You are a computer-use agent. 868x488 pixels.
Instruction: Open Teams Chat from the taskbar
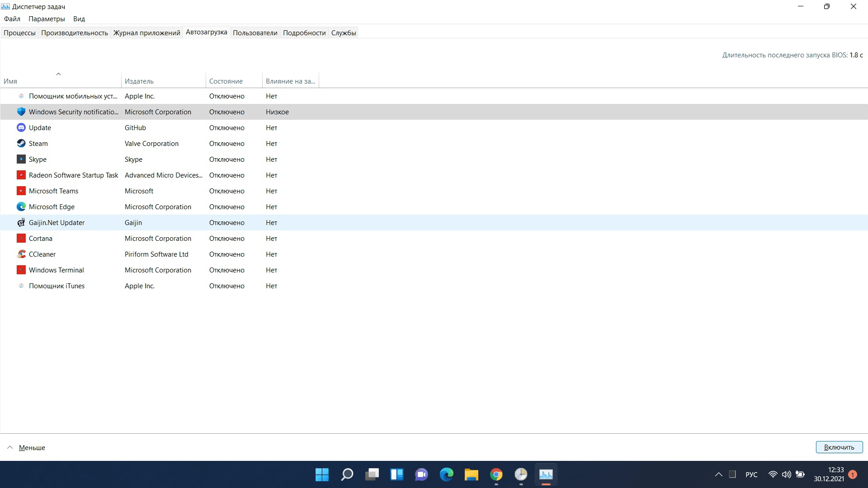coord(421,474)
